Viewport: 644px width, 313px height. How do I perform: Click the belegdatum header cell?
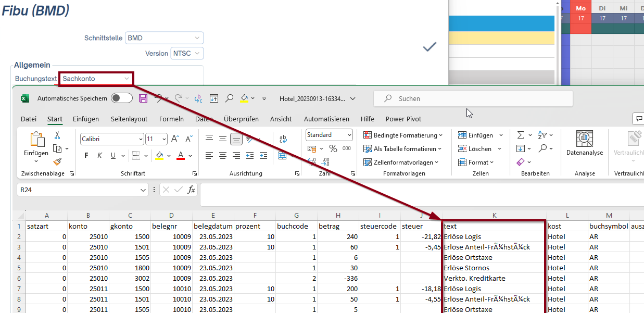(x=213, y=227)
